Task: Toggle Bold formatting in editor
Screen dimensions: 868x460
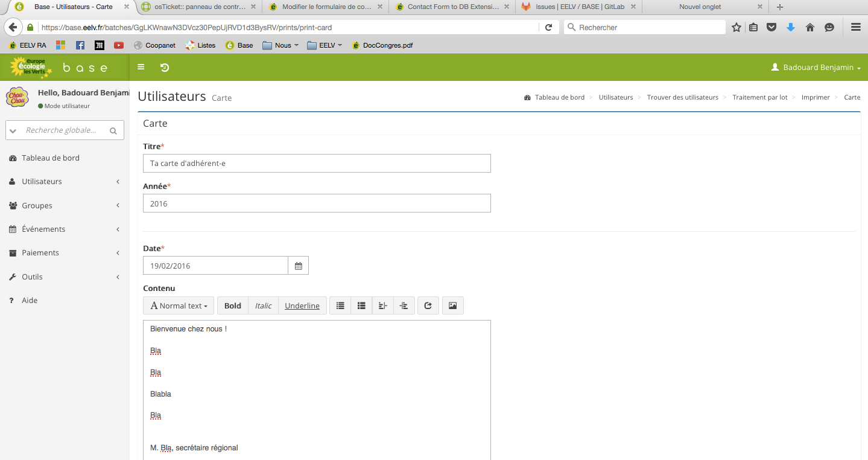Action: [x=233, y=305]
